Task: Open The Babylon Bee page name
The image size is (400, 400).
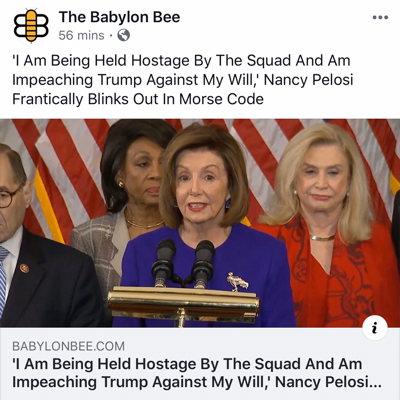Action: (119, 17)
